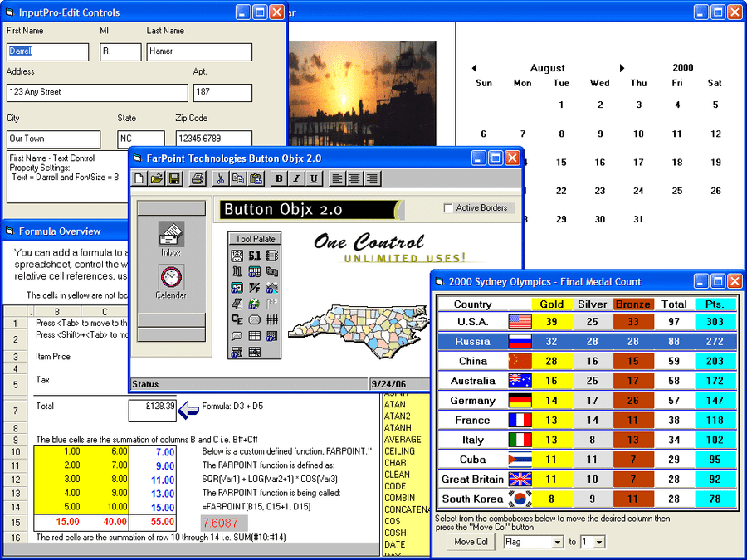The width and height of the screenshot is (747, 560).
Task: Click the Last Name field containing Hamer
Action: 199,52
